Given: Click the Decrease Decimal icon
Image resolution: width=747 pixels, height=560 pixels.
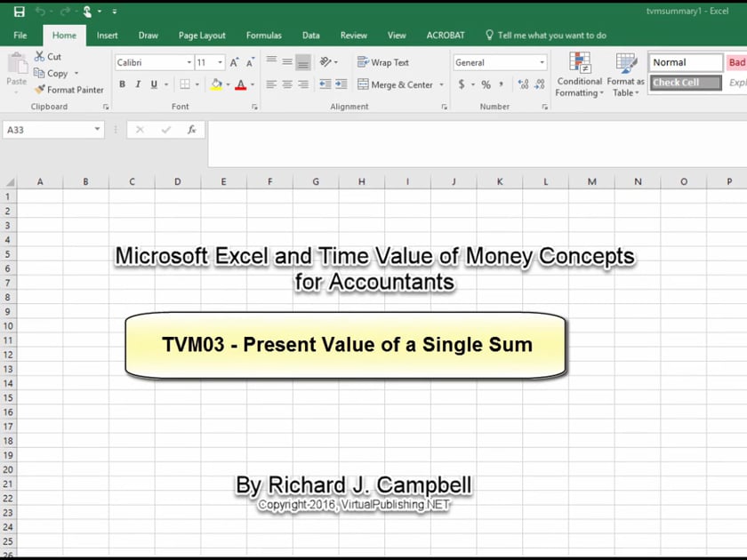Looking at the screenshot, I should pyautogui.click(x=539, y=84).
